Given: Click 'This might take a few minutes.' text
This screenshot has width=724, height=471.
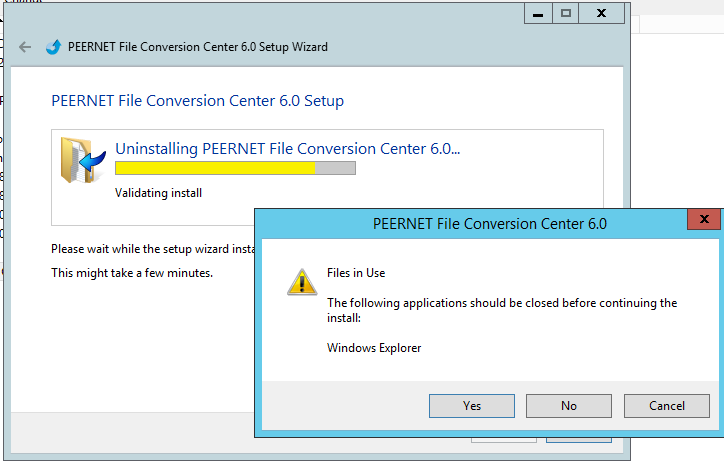Looking at the screenshot, I should (x=132, y=273).
